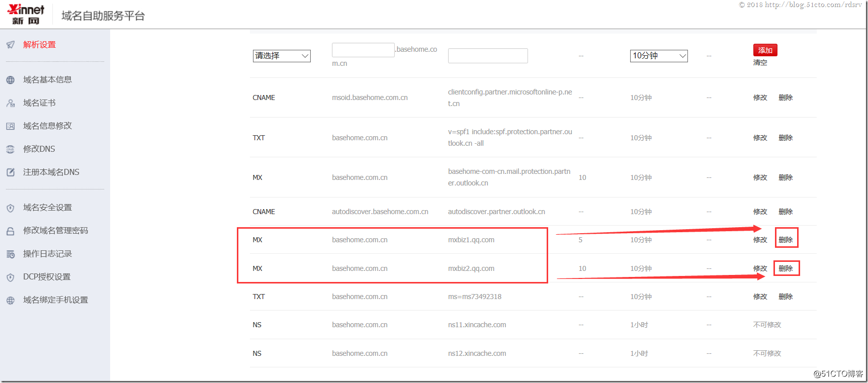Viewport: 868px width, 383px height.
Task: Open 修改域名管理密码 in sidebar
Action: tap(56, 230)
